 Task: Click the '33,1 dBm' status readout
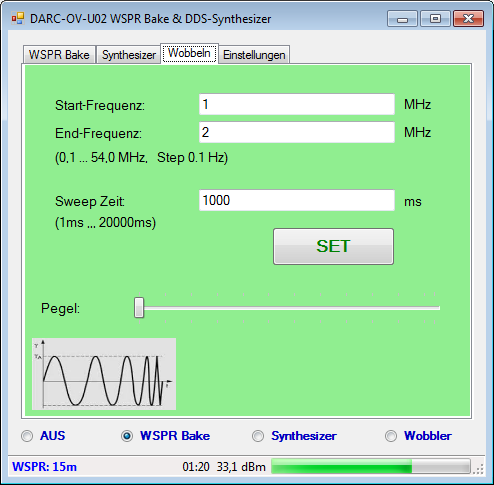click(x=241, y=467)
